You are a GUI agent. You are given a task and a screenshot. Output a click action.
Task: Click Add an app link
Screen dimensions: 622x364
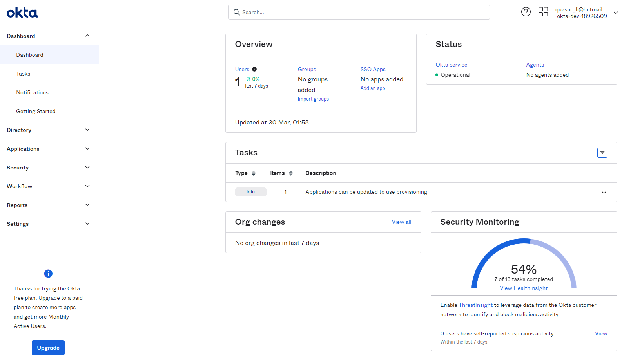(x=373, y=88)
